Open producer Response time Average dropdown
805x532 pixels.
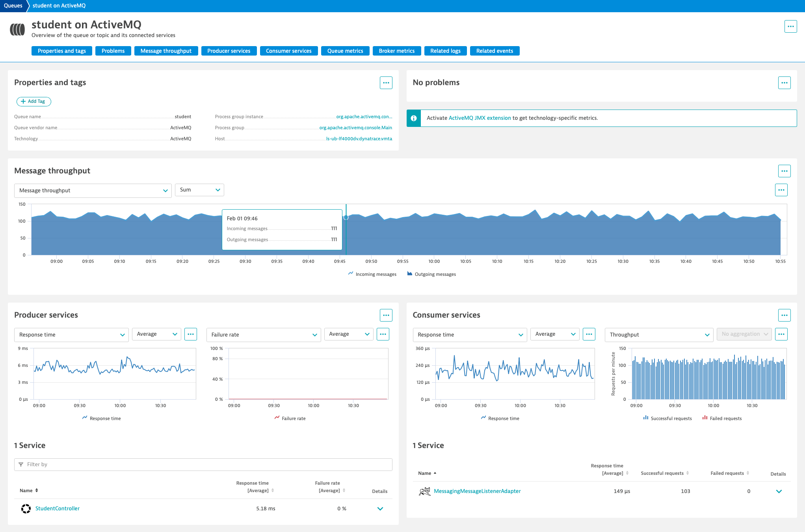point(156,334)
